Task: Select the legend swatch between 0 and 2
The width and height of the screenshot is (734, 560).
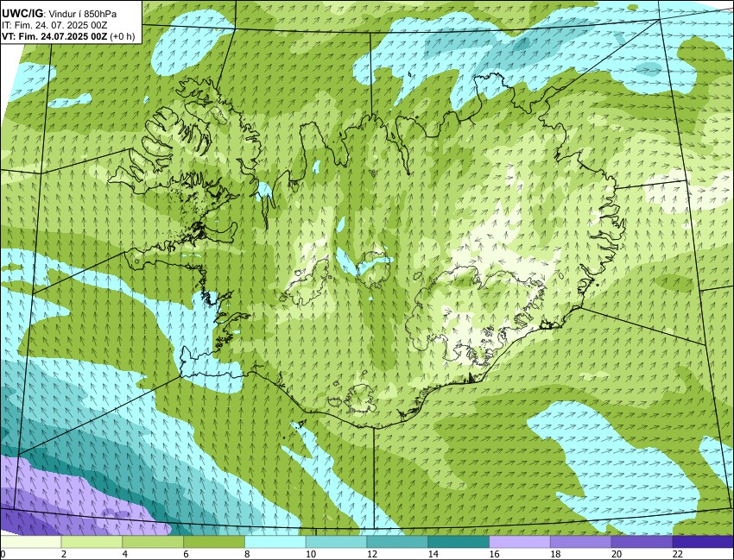Action: pyautogui.click(x=30, y=542)
